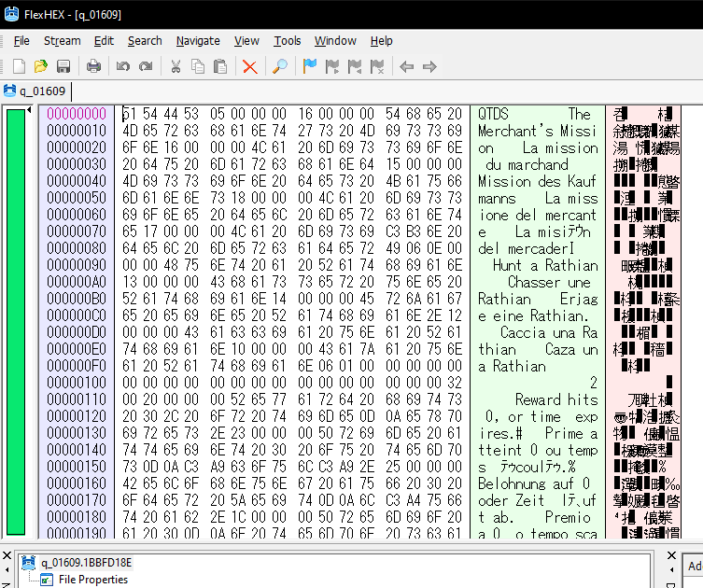This screenshot has width=703, height=588.
Task: Click the Copy toolbar icon
Action: point(198,66)
